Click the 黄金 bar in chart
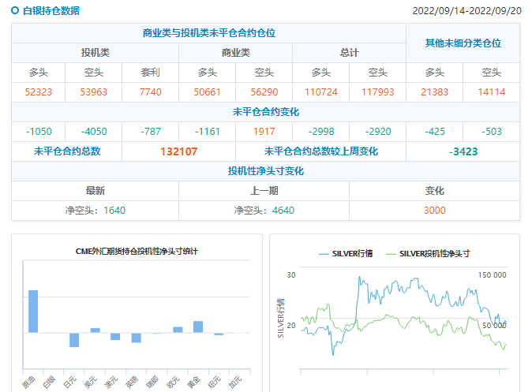The height and width of the screenshot is (392, 532). (198, 327)
